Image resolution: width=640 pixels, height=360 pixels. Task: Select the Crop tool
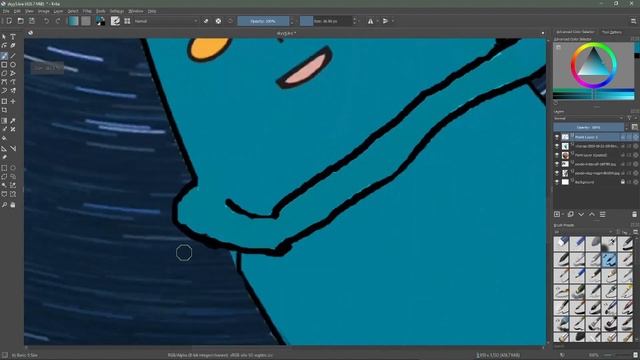pos(4,110)
